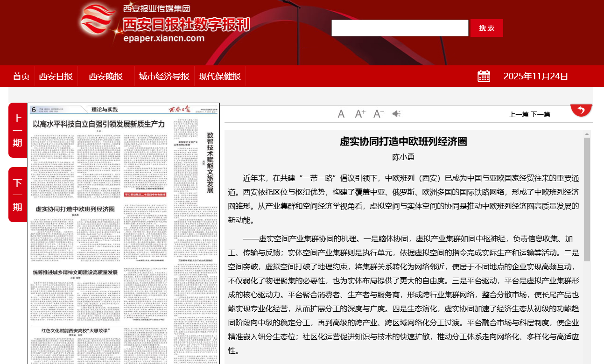
Task: Open the calendar date picker icon
Action: click(x=484, y=77)
